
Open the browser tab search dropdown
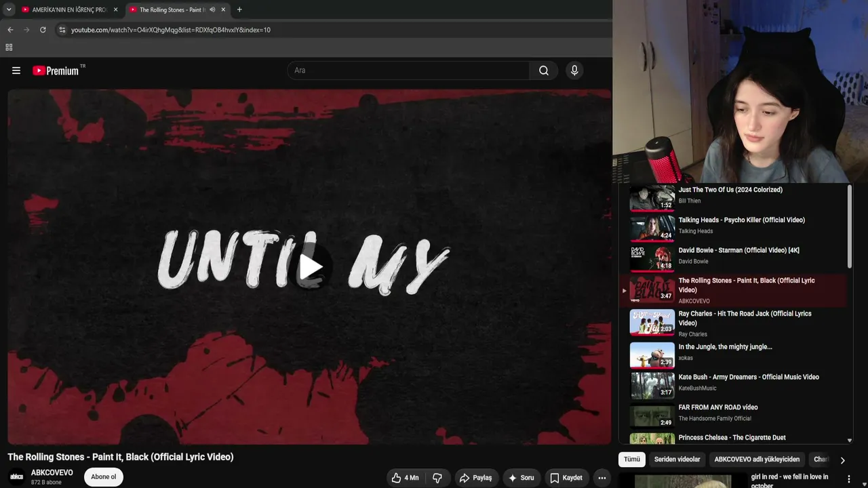[9, 9]
